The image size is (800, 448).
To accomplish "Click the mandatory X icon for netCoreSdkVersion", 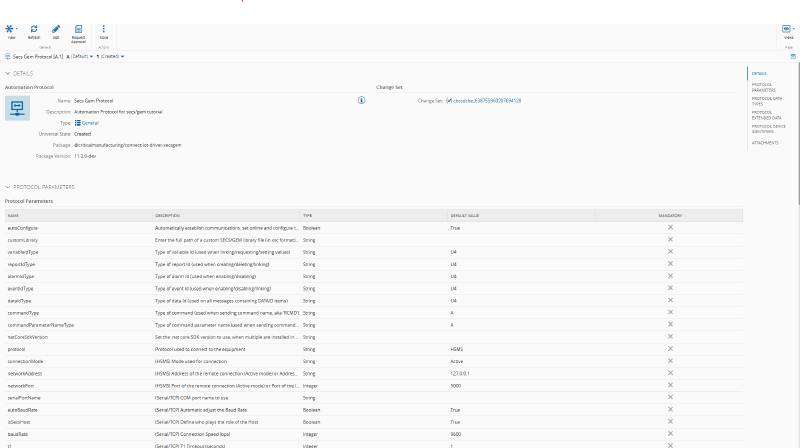I will (670, 337).
